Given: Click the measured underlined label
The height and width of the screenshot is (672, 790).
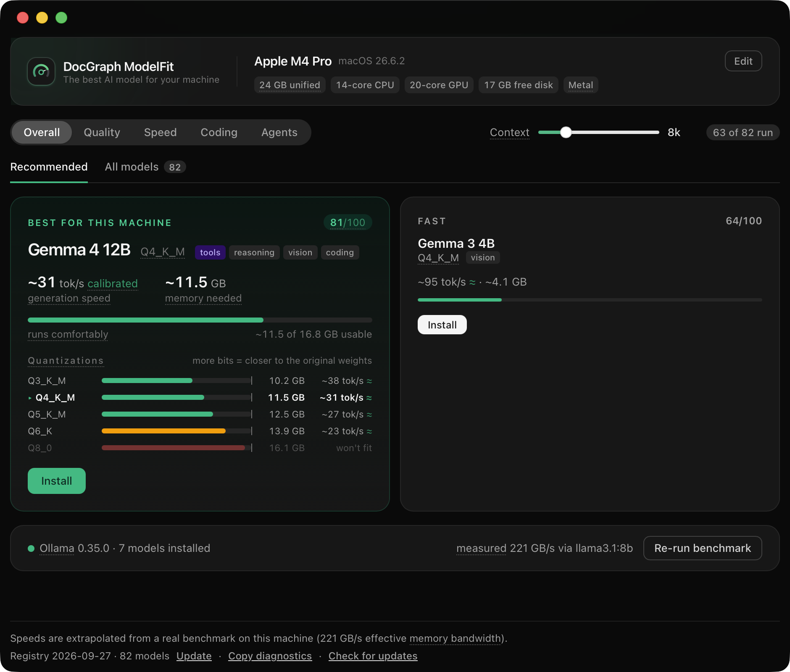Looking at the screenshot, I should 481,548.
